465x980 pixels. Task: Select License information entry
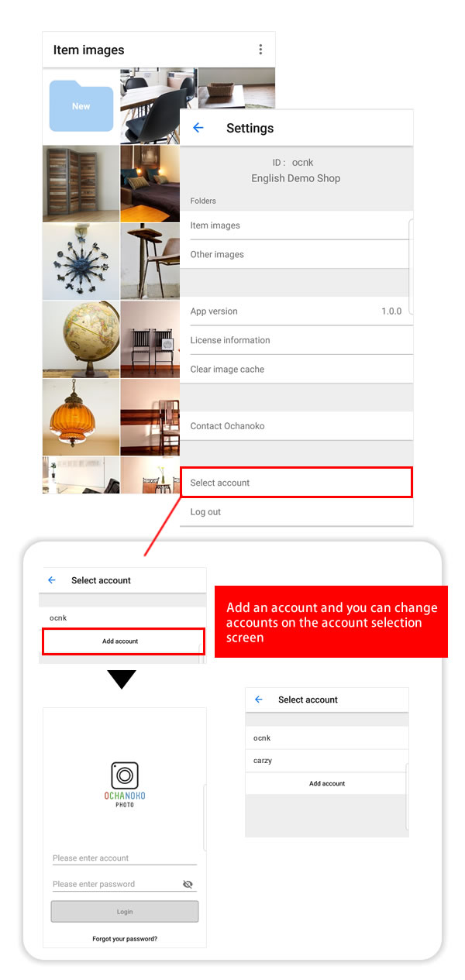pyautogui.click(x=296, y=340)
